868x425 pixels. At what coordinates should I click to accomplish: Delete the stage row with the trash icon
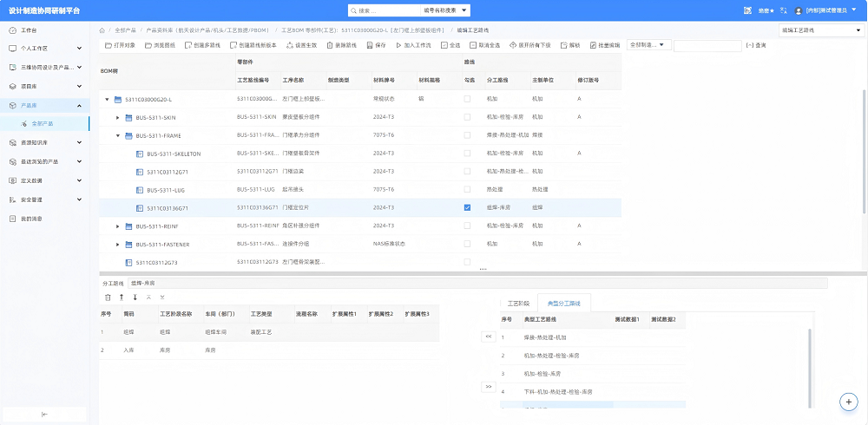tap(108, 297)
